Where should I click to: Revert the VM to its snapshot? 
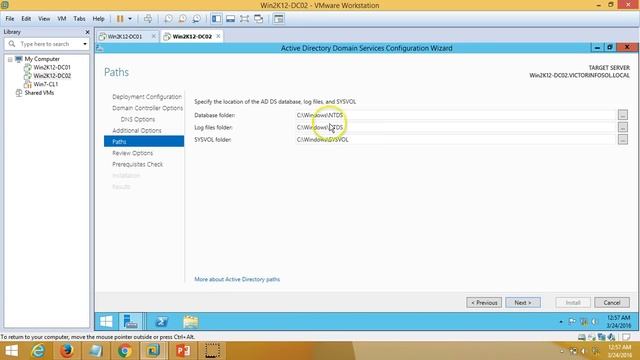182,19
